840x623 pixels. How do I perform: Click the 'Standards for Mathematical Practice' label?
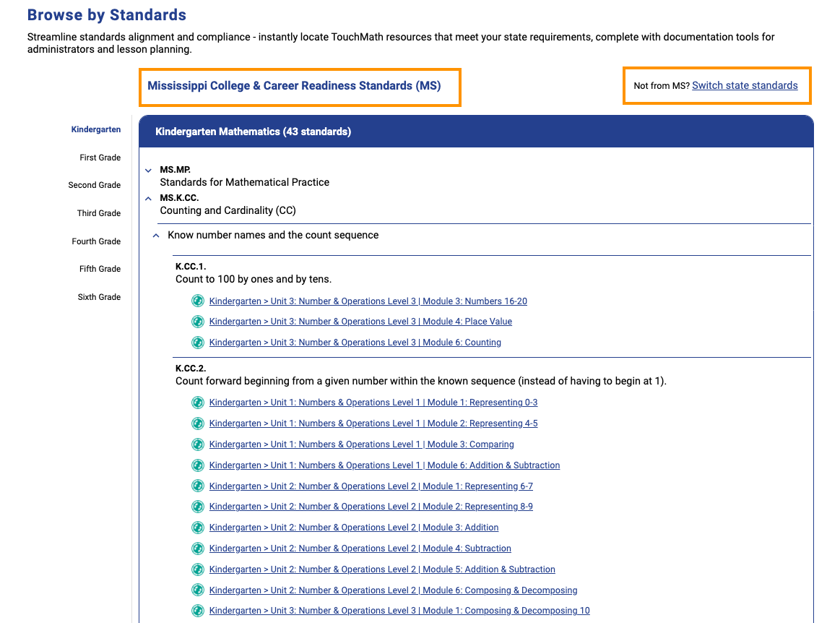point(244,182)
